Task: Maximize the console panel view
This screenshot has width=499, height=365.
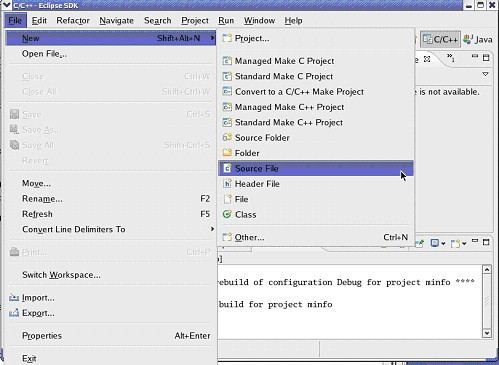Action: point(486,242)
